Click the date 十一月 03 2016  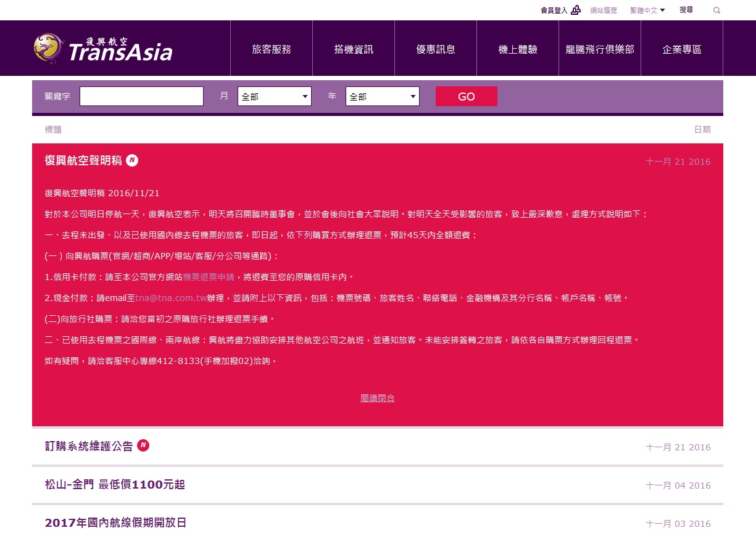(678, 524)
